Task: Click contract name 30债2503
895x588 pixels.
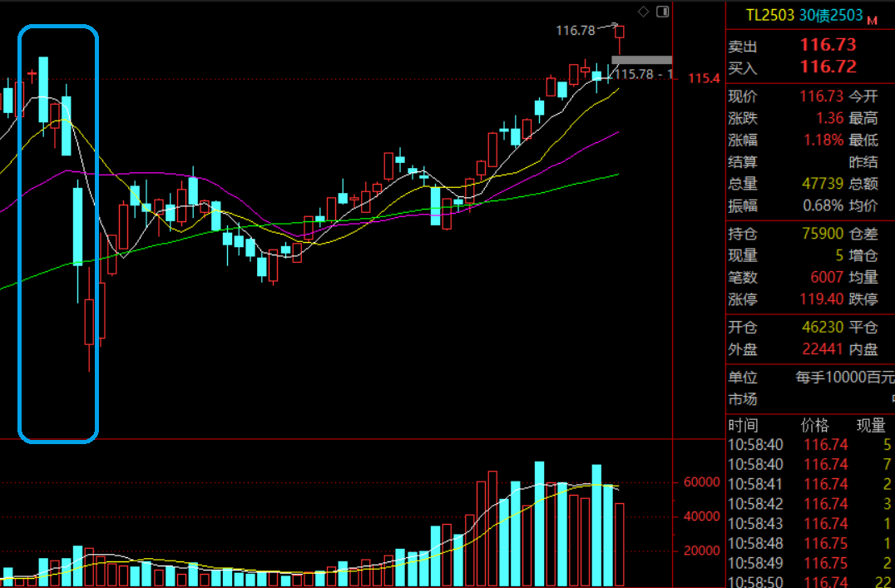Action: 831,16
